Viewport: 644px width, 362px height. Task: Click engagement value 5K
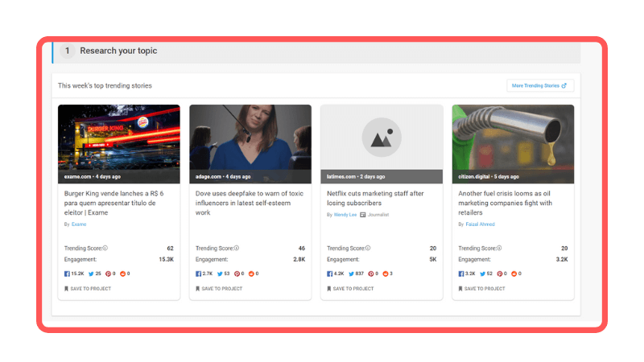tap(433, 259)
